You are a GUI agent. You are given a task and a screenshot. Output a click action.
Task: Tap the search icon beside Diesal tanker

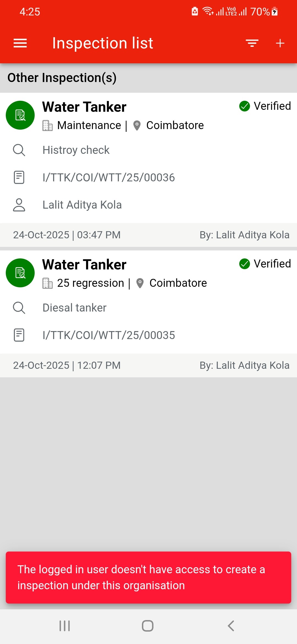point(19,308)
